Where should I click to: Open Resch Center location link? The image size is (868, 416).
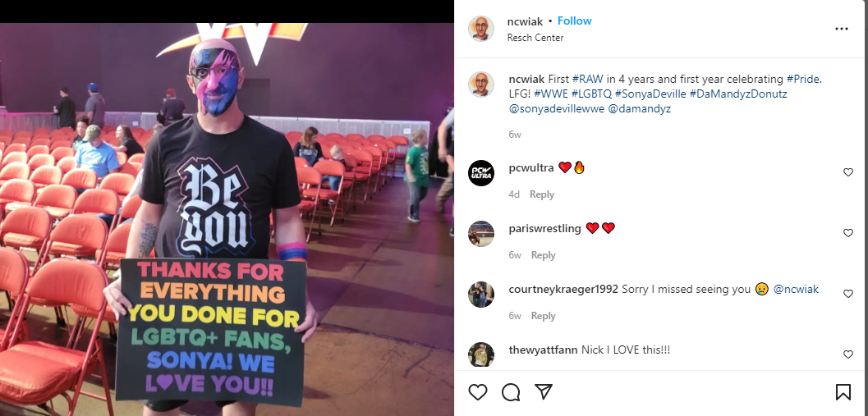(535, 38)
